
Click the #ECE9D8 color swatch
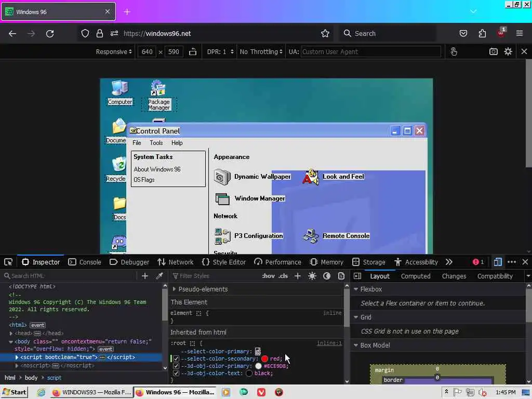tap(258, 366)
